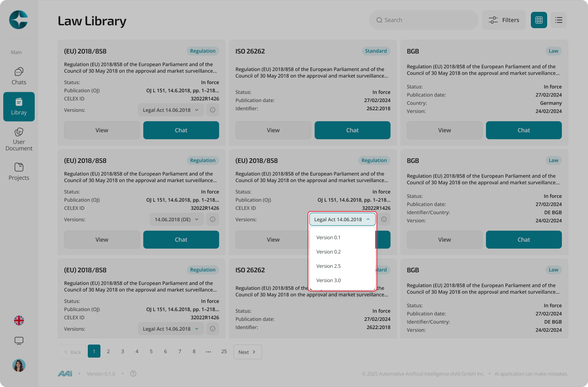Click info icon on the bottom-row (EU) 2018/858 card

(x=212, y=329)
